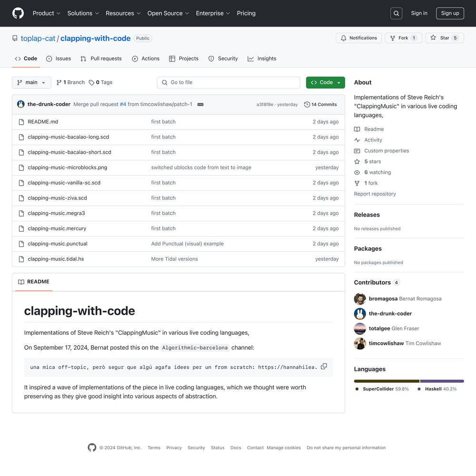Image resolution: width=476 pixels, height=476 pixels.
Task: Expand the Solutions menu
Action: pyautogui.click(x=83, y=13)
